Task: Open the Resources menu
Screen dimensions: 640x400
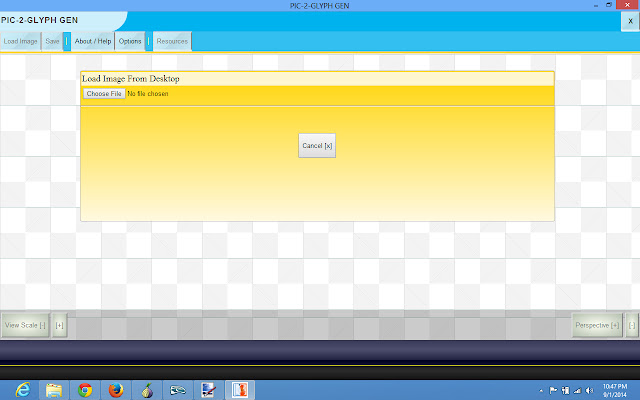Action: click(172, 41)
